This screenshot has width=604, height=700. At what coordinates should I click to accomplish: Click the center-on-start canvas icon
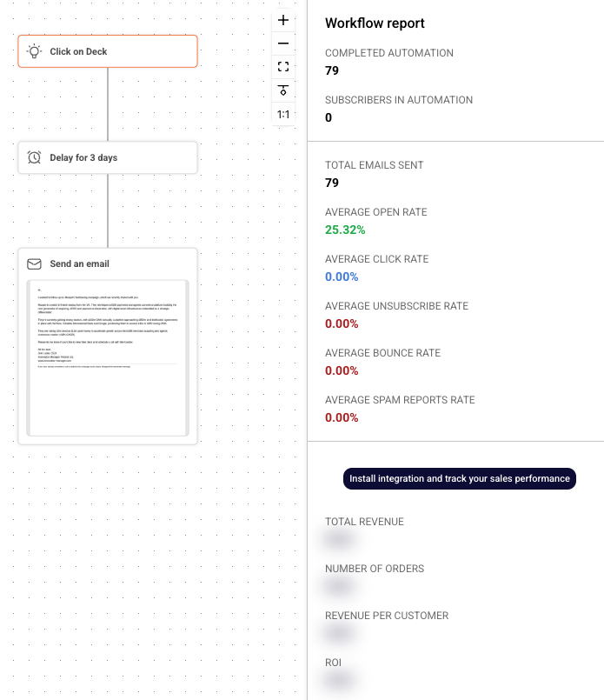283,90
